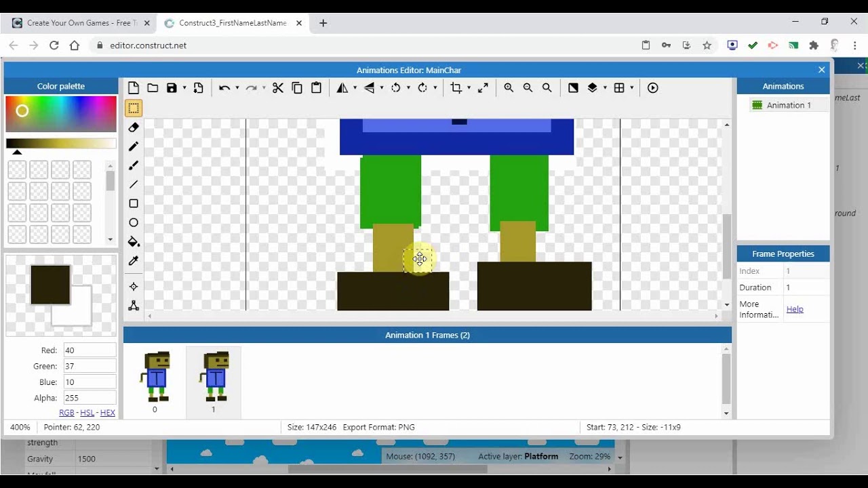Flip the image vertically
This screenshot has width=868, height=488.
tap(370, 88)
